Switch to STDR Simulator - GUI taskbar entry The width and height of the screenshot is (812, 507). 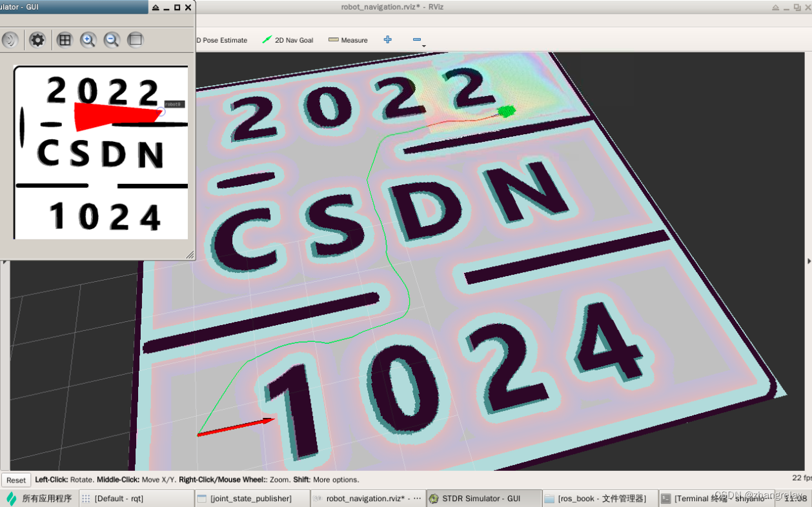click(483, 498)
